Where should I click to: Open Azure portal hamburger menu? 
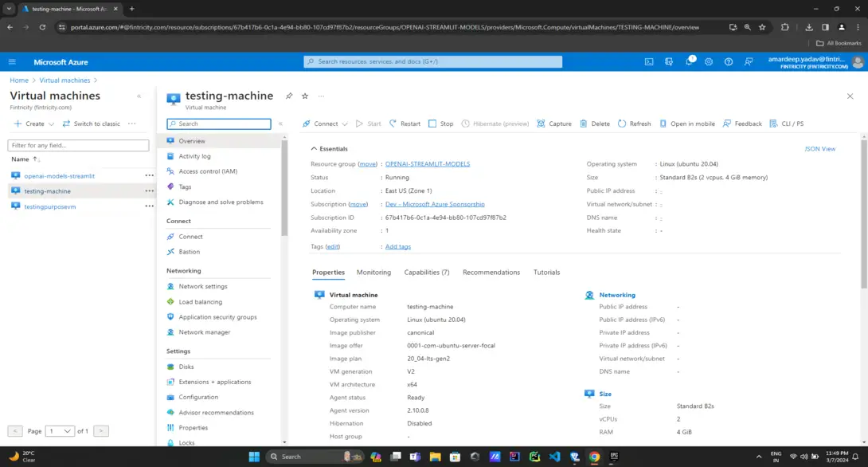tap(12, 62)
